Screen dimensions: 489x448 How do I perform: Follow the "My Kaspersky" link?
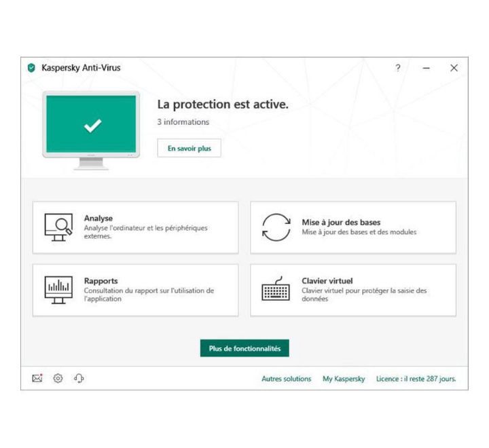pyautogui.click(x=344, y=379)
